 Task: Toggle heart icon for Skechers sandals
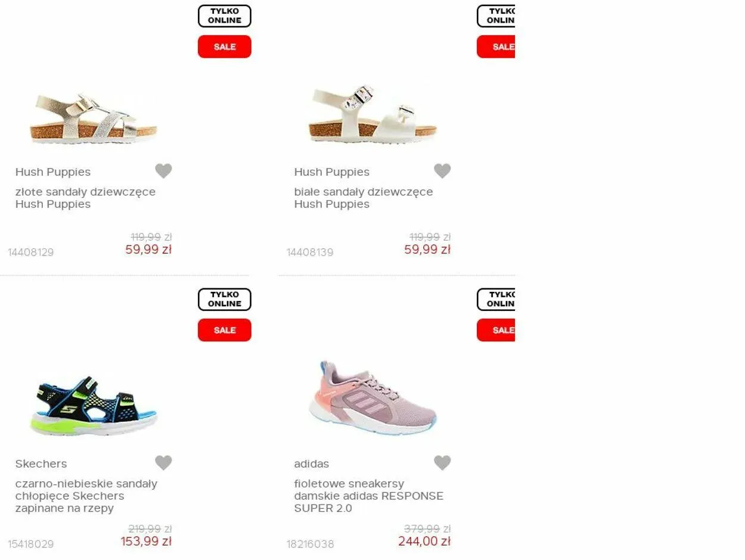(163, 463)
